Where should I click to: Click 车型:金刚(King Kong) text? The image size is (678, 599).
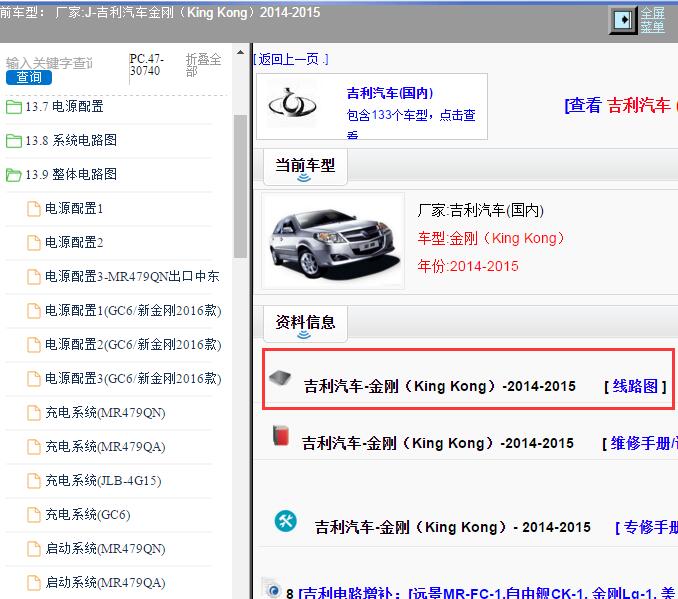tap(491, 238)
